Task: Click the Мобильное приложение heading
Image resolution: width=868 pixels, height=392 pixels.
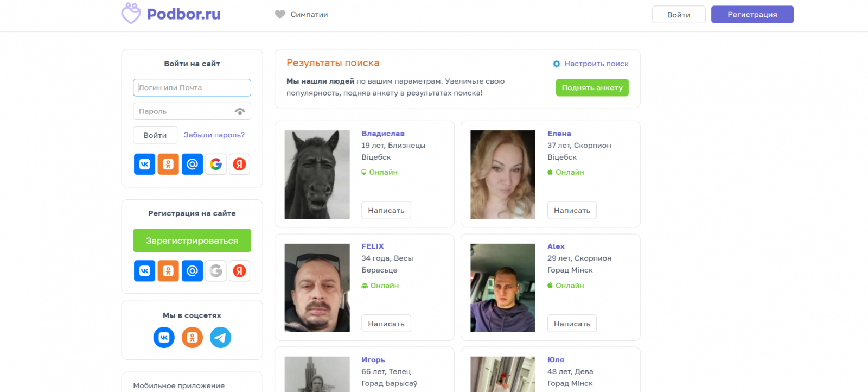Action: coord(179,385)
